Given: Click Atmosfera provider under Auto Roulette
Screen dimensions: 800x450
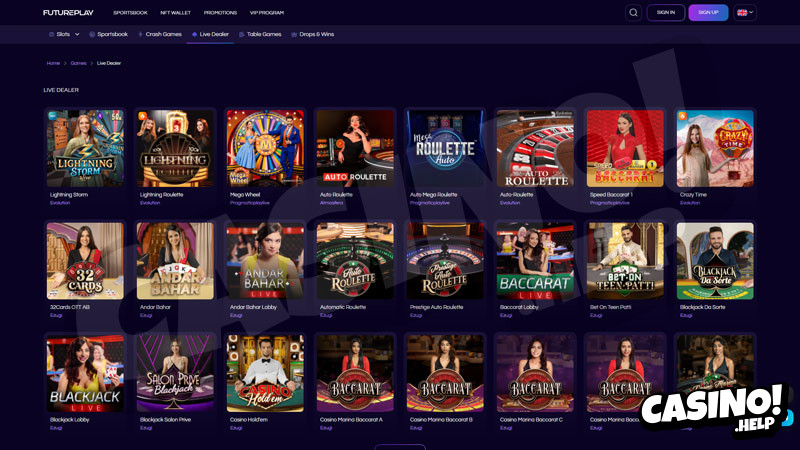Looking at the screenshot, I should 332,203.
